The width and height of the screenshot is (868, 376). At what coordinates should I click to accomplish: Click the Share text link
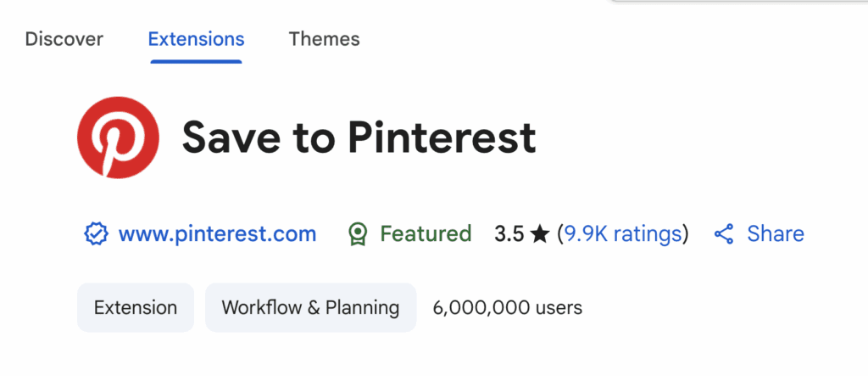tap(776, 234)
